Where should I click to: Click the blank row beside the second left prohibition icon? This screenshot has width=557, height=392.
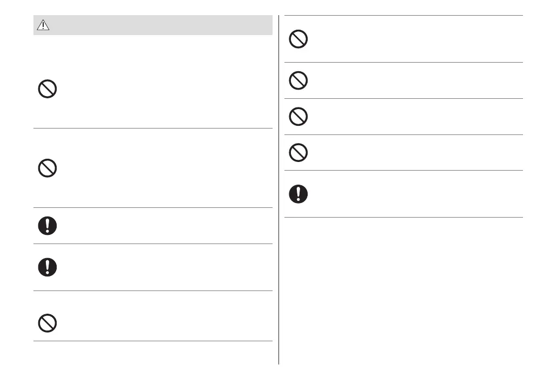[162, 168]
